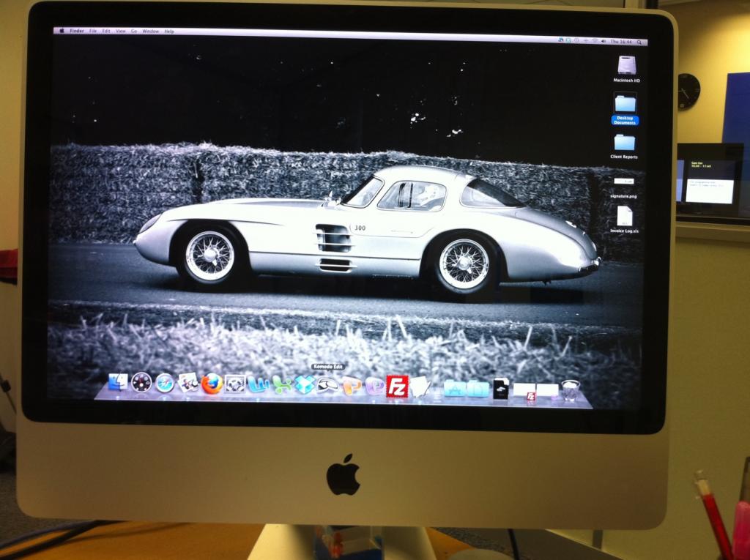750x560 pixels.
Task: Open the Window menu
Action: (151, 31)
